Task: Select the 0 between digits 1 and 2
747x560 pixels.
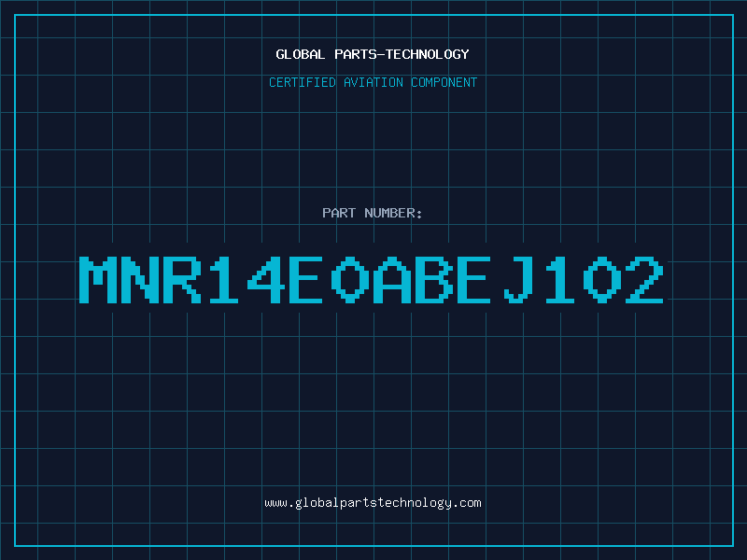Action: (602, 280)
